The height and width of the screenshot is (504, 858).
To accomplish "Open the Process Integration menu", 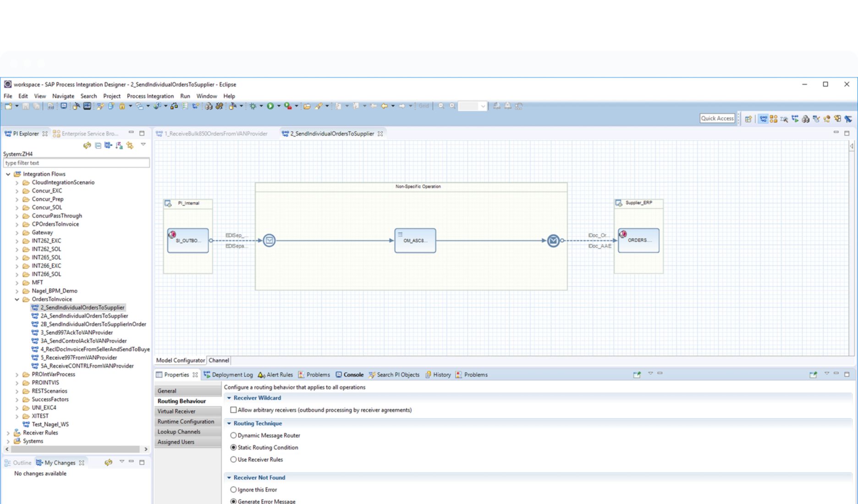I will tap(150, 96).
